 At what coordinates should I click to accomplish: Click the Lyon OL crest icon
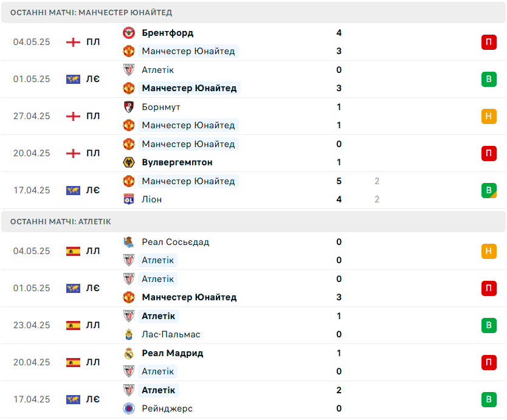129,199
